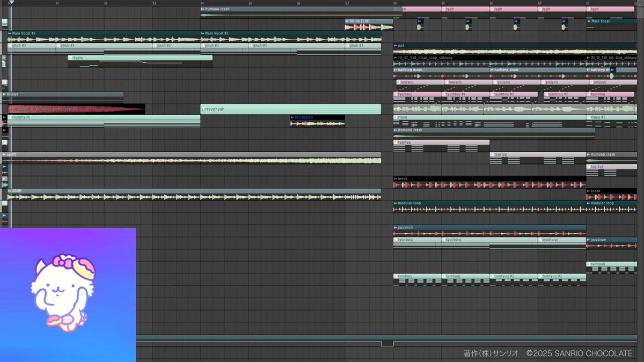Click bar 53 on the timeline ruler
This screenshot has height=362, width=644.
click(154, 3)
